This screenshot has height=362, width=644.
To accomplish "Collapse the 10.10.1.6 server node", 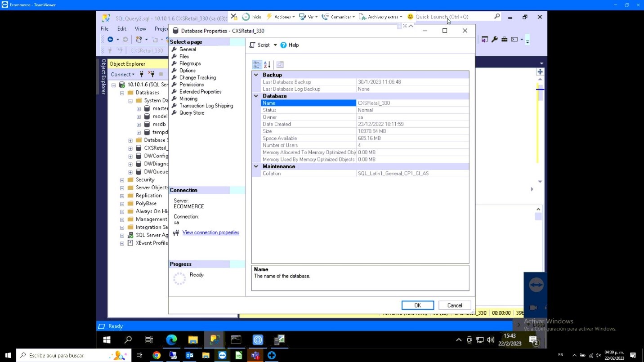I will 114,85.
